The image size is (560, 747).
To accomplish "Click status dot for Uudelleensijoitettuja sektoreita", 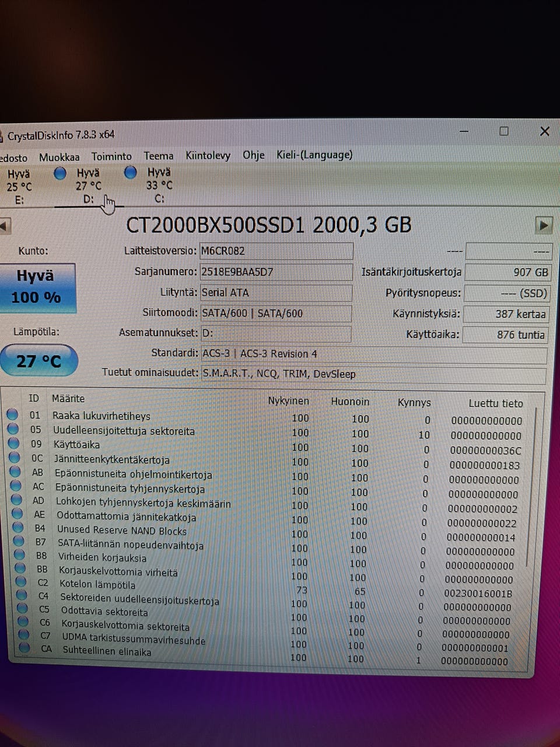I will (x=13, y=430).
